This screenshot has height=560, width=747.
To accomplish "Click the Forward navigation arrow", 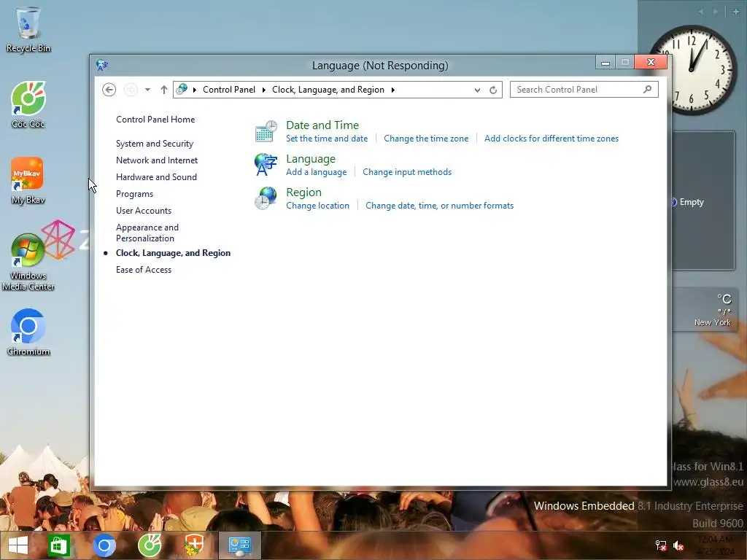I will (x=131, y=90).
